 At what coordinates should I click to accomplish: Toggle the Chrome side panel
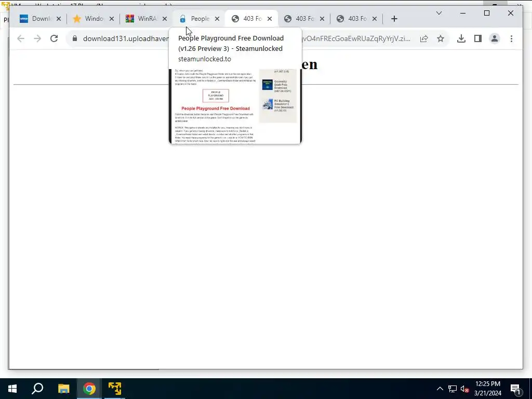tap(478, 38)
